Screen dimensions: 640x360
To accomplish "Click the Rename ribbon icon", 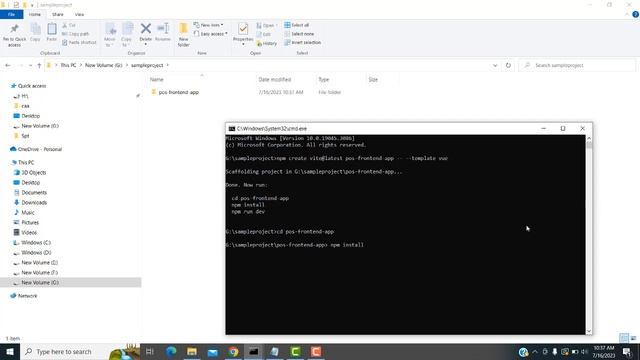I will (163, 32).
